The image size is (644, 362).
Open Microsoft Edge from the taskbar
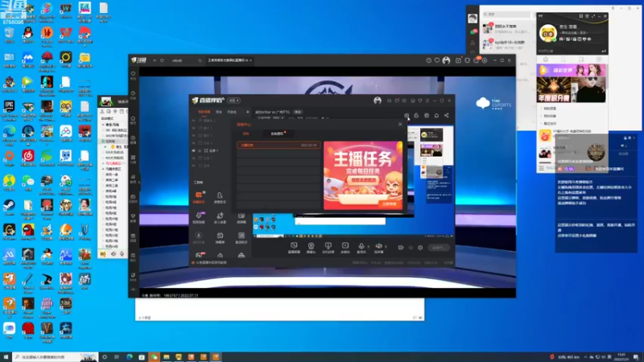(x=130, y=357)
